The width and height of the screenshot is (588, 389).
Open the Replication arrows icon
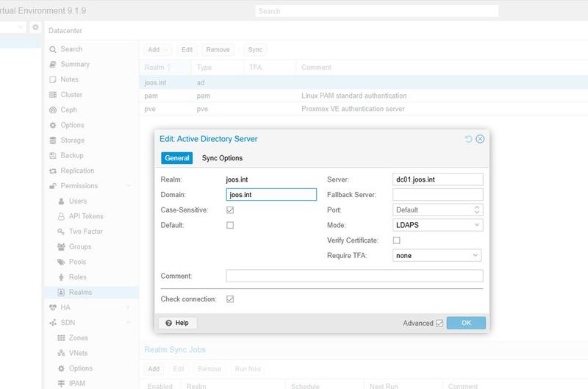(53, 171)
